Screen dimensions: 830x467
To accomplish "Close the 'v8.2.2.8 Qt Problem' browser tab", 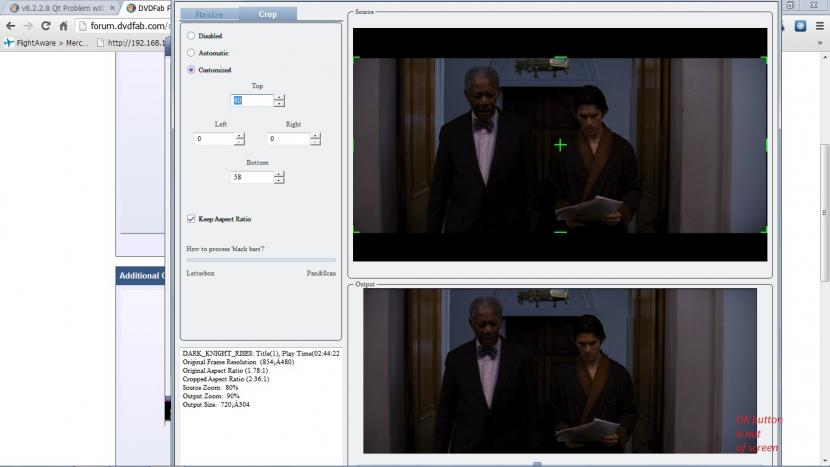I will (112, 8).
